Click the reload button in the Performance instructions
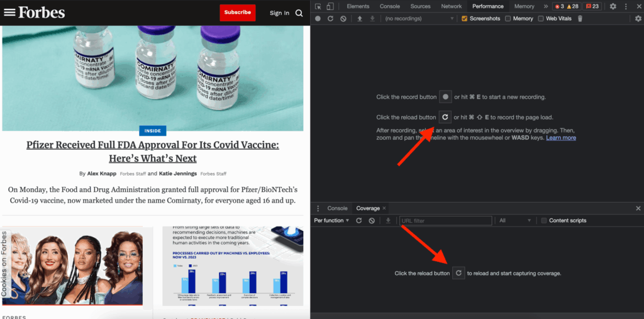The height and width of the screenshot is (319, 644). pos(445,117)
